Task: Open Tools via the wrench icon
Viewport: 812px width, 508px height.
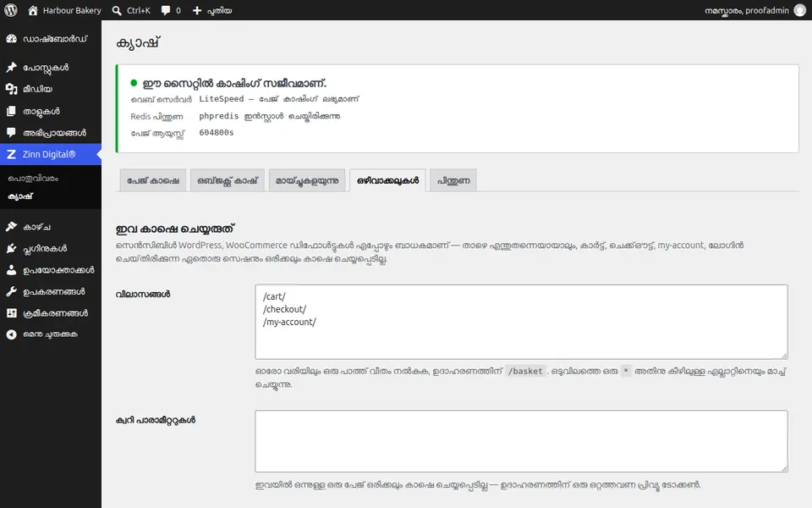Action: [x=11, y=291]
